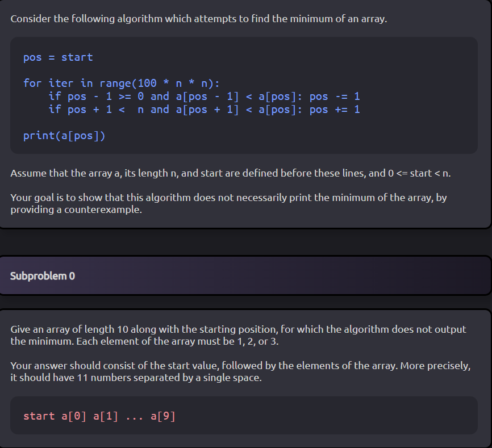Click the first if statement decrementing pos
Image resolution: width=492 pixels, height=448 pixels.
(205, 96)
